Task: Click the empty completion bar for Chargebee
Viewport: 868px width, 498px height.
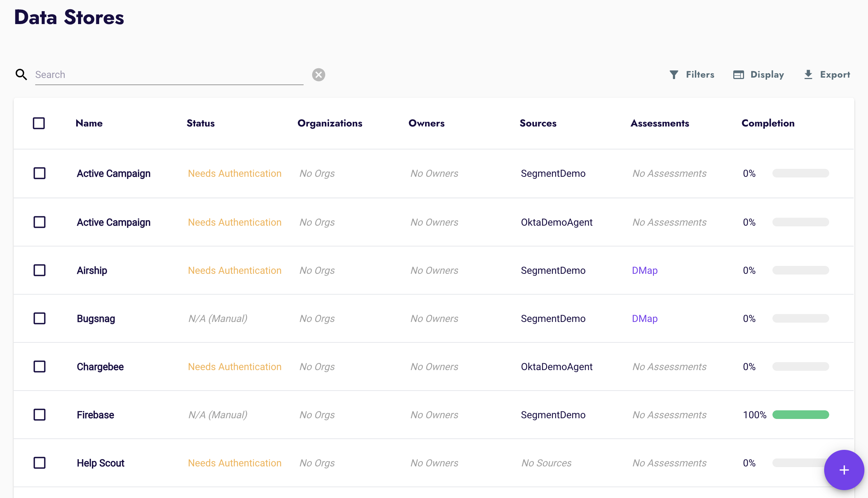Action: 800,366
